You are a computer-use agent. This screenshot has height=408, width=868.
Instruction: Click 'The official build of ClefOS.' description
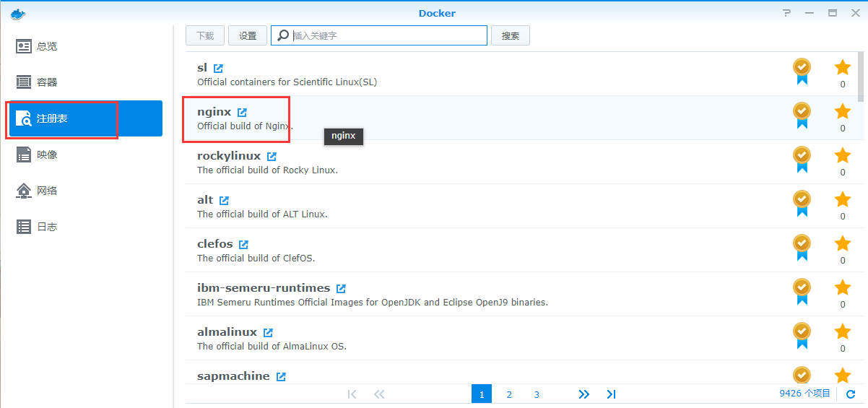click(256, 259)
